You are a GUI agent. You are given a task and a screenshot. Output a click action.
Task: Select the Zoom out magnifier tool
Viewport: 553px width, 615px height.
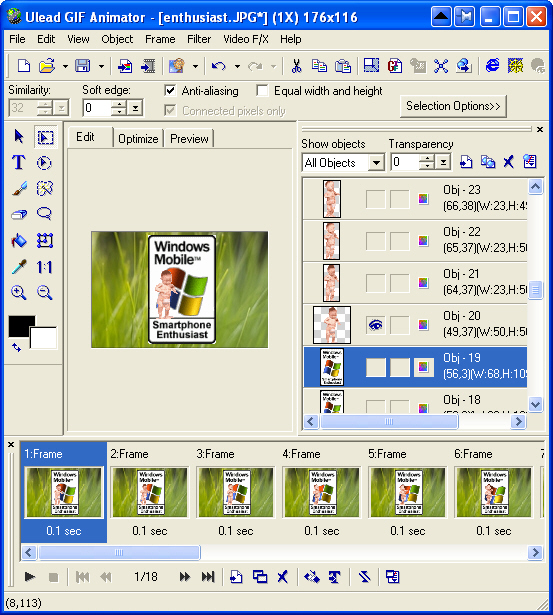(x=45, y=293)
